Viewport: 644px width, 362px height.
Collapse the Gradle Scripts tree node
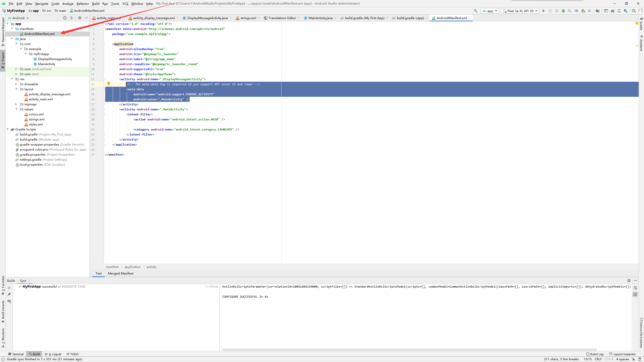point(8,129)
